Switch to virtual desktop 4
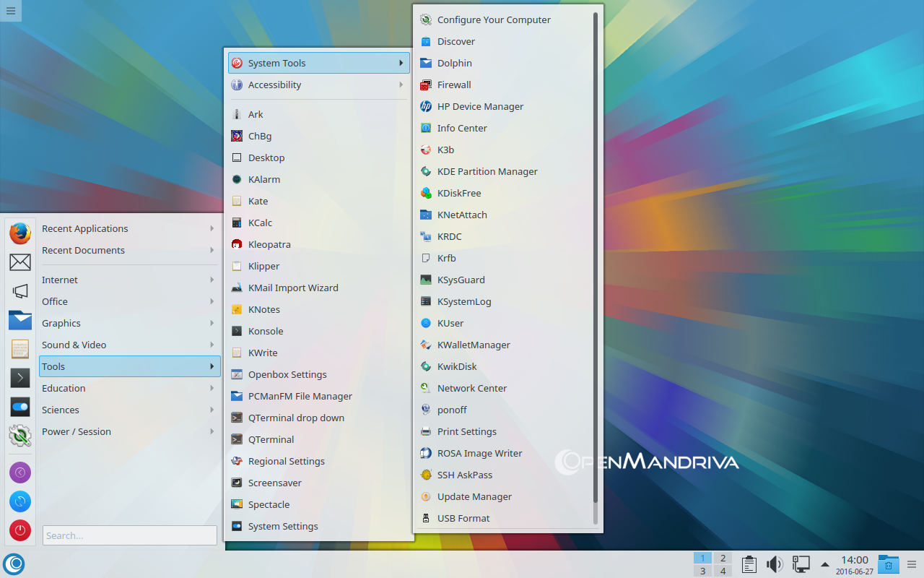Viewport: 924px width, 578px height. pyautogui.click(x=722, y=571)
